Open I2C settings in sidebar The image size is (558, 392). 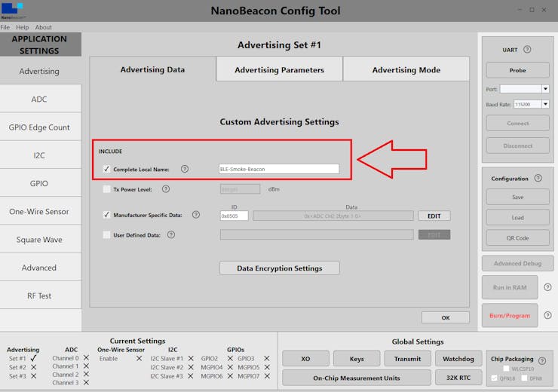tap(40, 155)
